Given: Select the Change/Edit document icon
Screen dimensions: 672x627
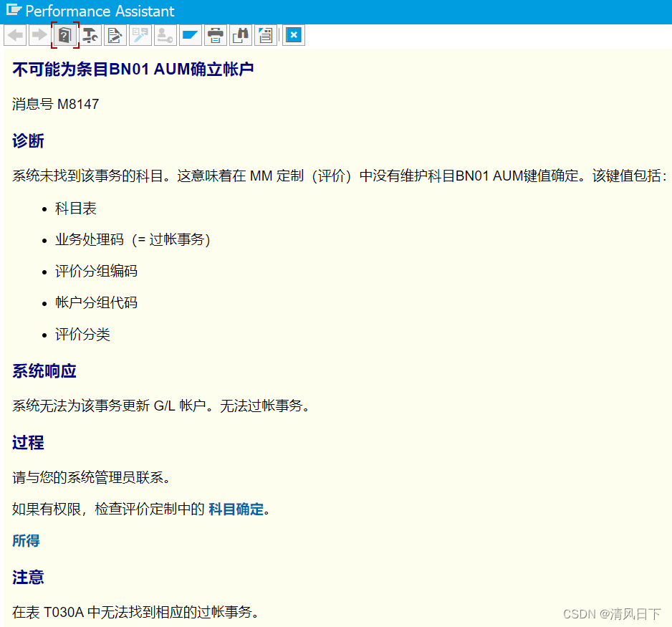Looking at the screenshot, I should coord(115,35).
